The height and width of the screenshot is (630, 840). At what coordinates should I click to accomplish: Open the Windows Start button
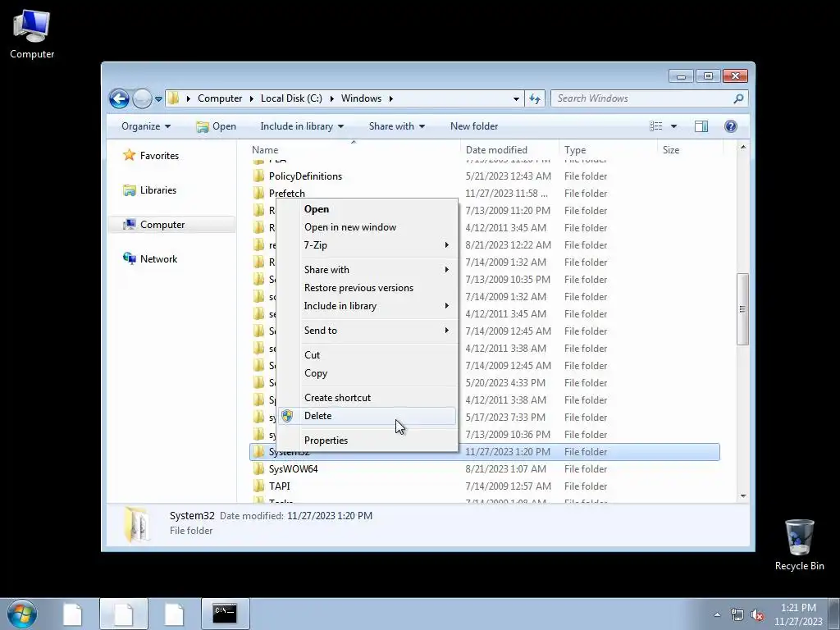pos(22,614)
